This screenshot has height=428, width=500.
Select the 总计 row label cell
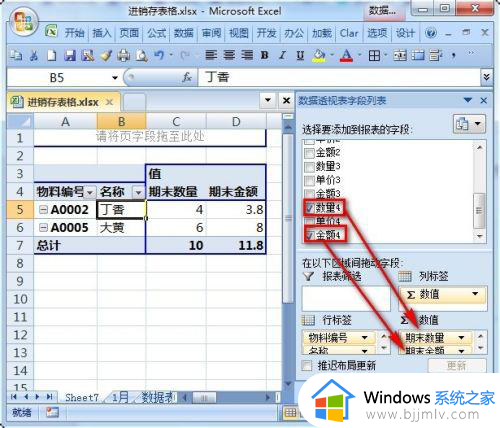click(89, 246)
